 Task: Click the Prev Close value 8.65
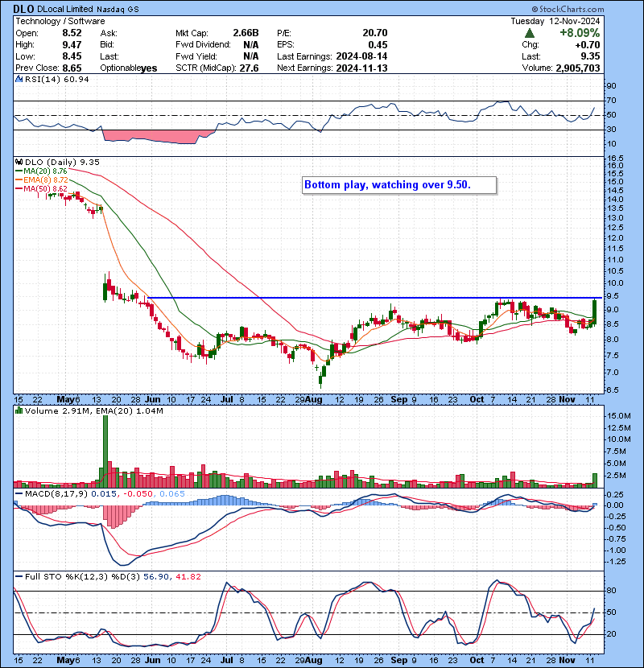(72, 68)
